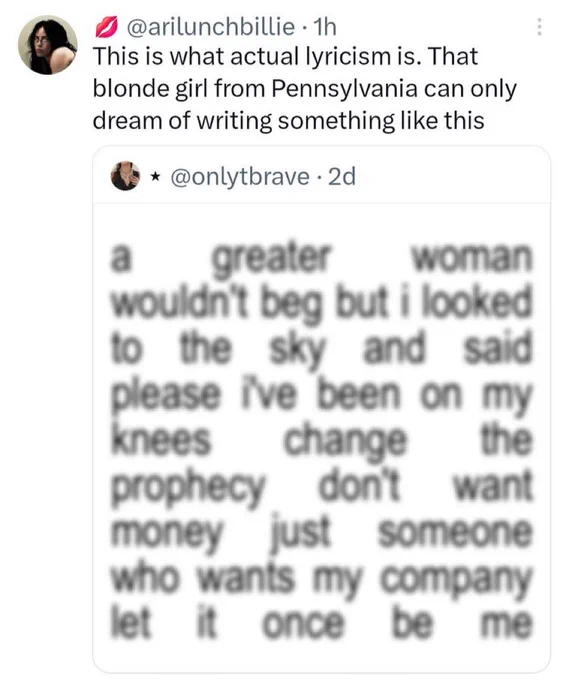The width and height of the screenshot is (569, 680).
Task: Click the 1h timestamp of the tweet
Action: click(324, 27)
